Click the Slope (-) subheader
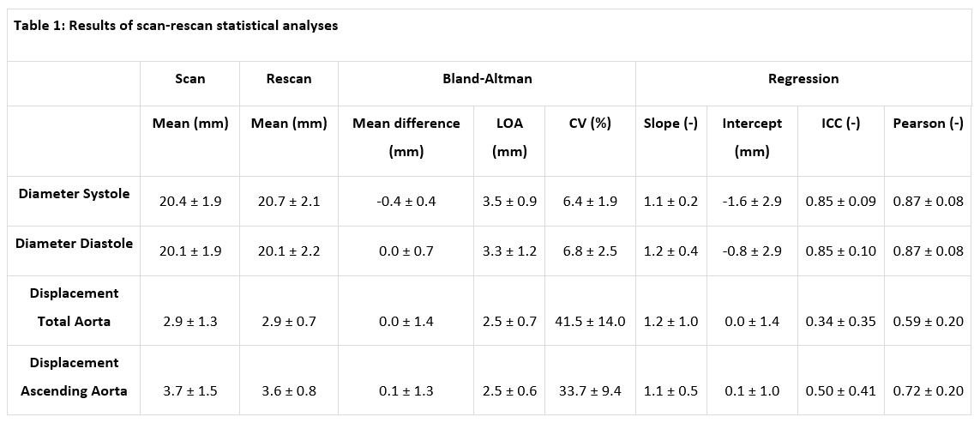The width and height of the screenshot is (980, 423). point(670,124)
